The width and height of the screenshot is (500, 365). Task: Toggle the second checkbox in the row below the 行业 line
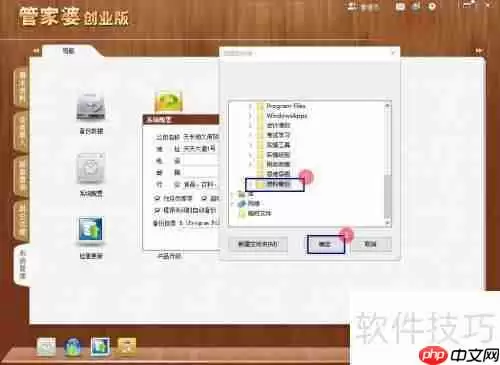204,198
